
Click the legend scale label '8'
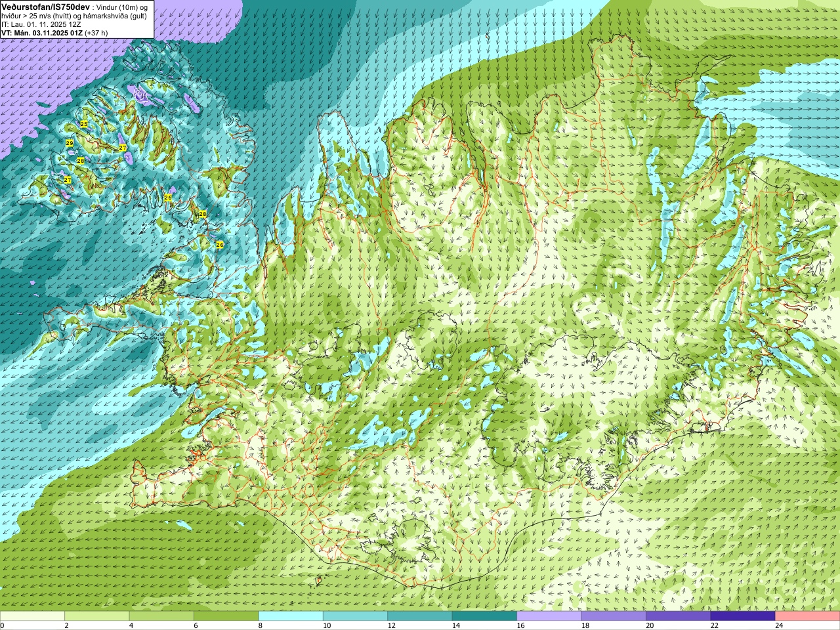(x=261, y=625)
